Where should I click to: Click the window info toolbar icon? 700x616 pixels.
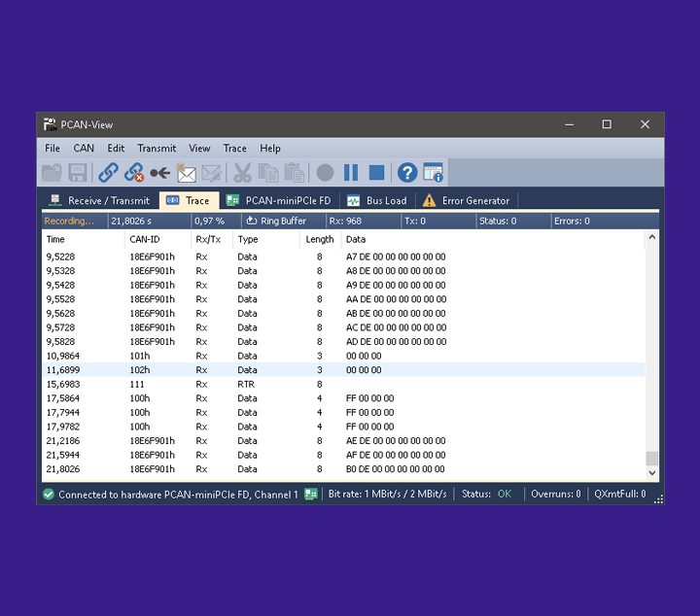click(433, 173)
